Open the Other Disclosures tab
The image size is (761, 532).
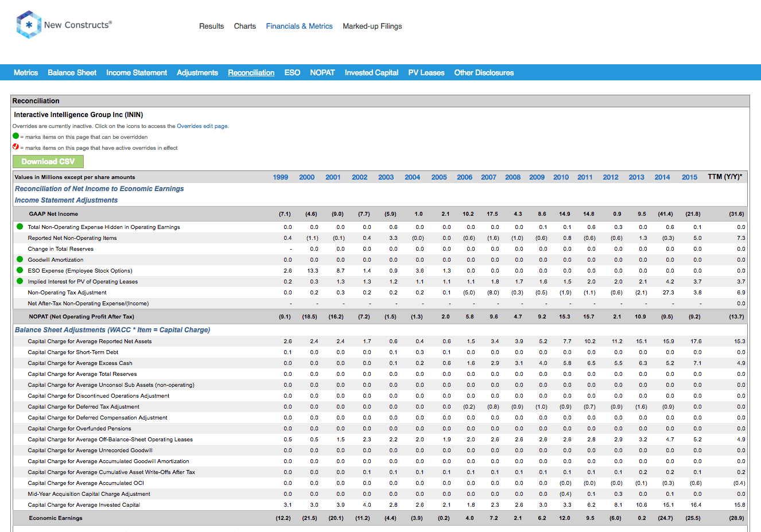click(x=484, y=73)
